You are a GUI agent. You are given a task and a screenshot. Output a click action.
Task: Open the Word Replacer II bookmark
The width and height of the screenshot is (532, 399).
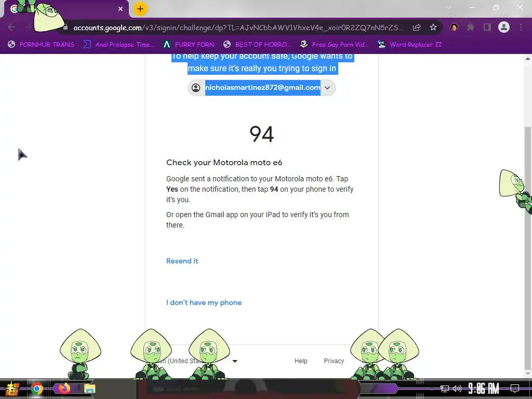[409, 45]
